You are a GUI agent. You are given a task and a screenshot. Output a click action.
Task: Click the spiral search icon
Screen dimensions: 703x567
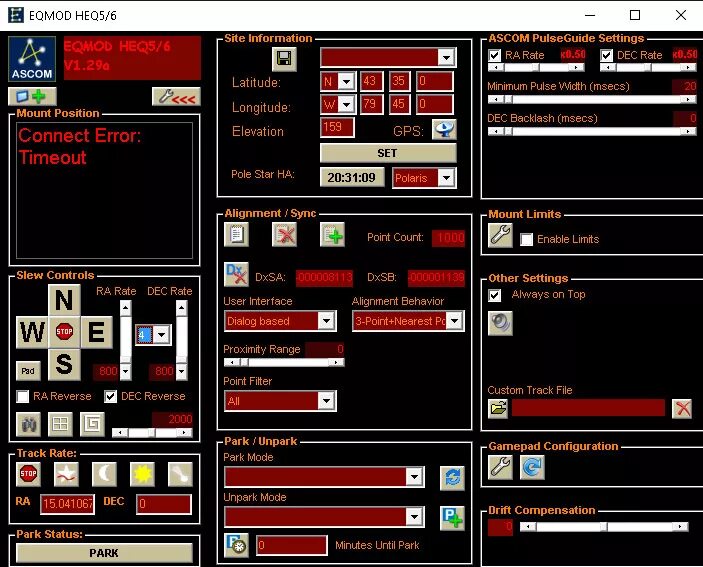(x=92, y=424)
